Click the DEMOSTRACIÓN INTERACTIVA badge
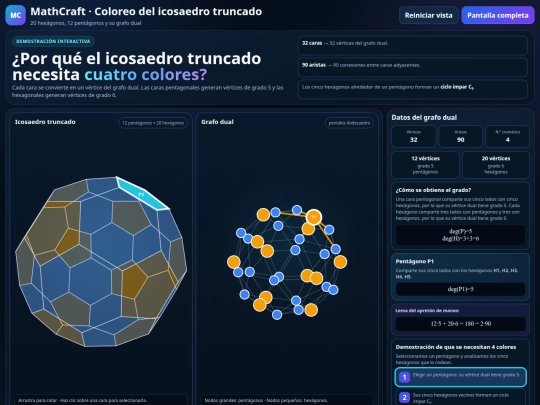 pos(53,41)
